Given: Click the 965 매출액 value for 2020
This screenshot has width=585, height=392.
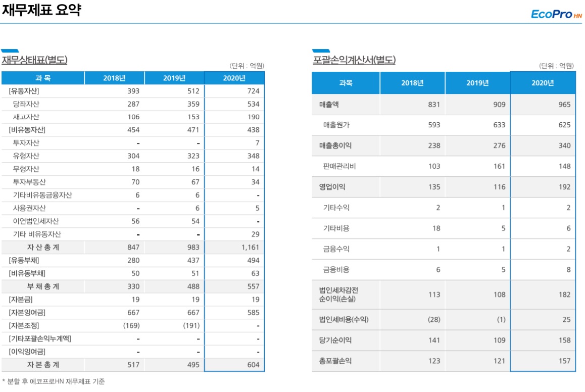Looking at the screenshot, I should click(x=564, y=105).
